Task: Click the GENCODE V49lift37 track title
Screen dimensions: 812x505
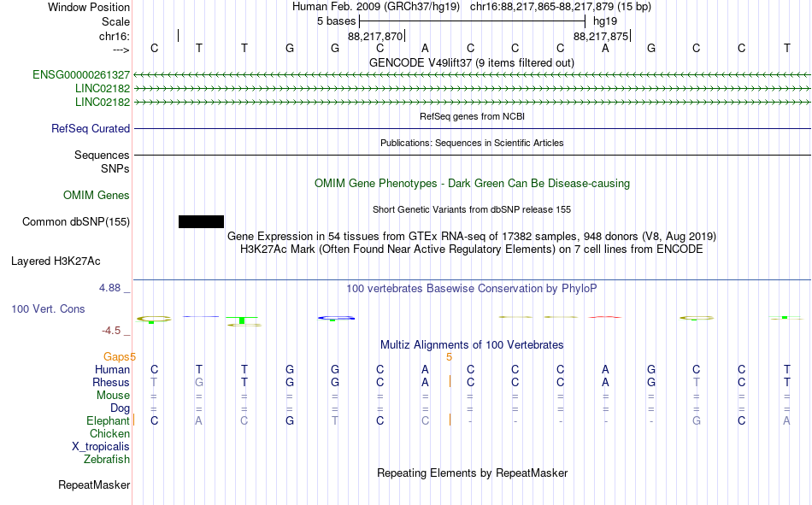Action: click(x=472, y=62)
